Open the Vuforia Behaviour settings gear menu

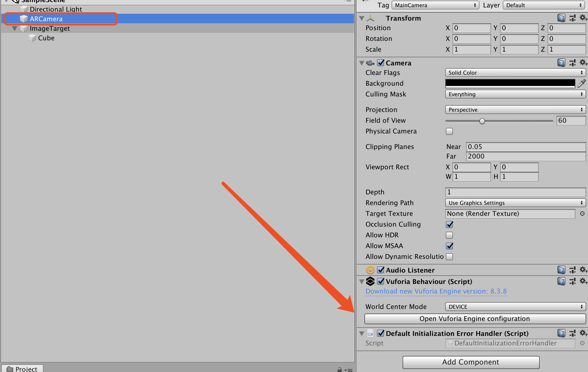(583, 281)
